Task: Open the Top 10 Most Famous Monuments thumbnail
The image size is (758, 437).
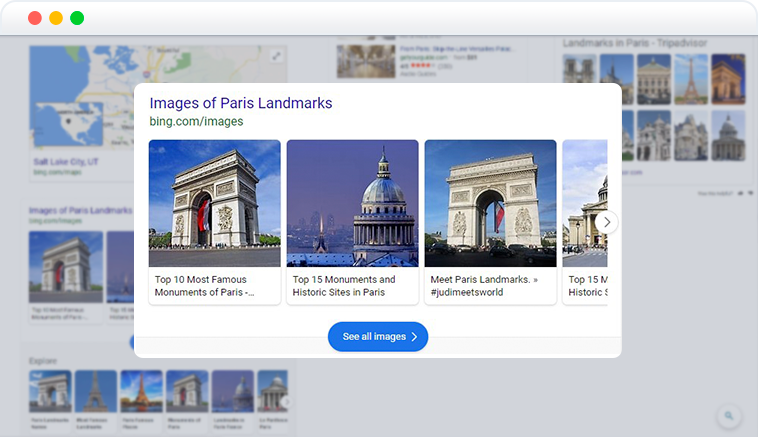Action: click(215, 204)
